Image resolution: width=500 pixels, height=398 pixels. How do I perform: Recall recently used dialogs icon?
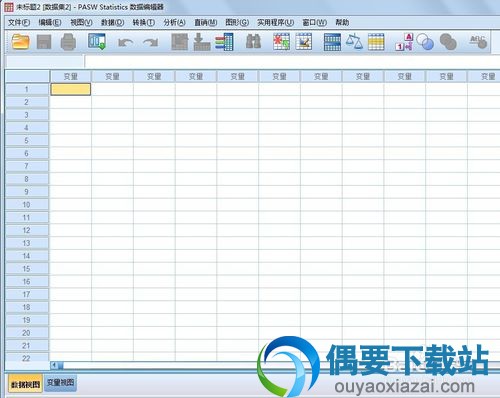point(97,42)
